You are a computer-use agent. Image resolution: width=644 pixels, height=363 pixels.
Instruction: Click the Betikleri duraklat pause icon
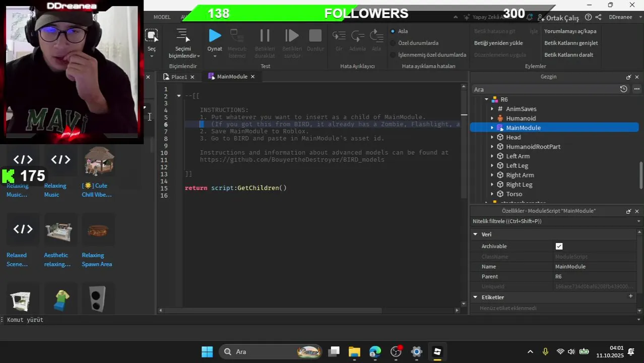(265, 35)
